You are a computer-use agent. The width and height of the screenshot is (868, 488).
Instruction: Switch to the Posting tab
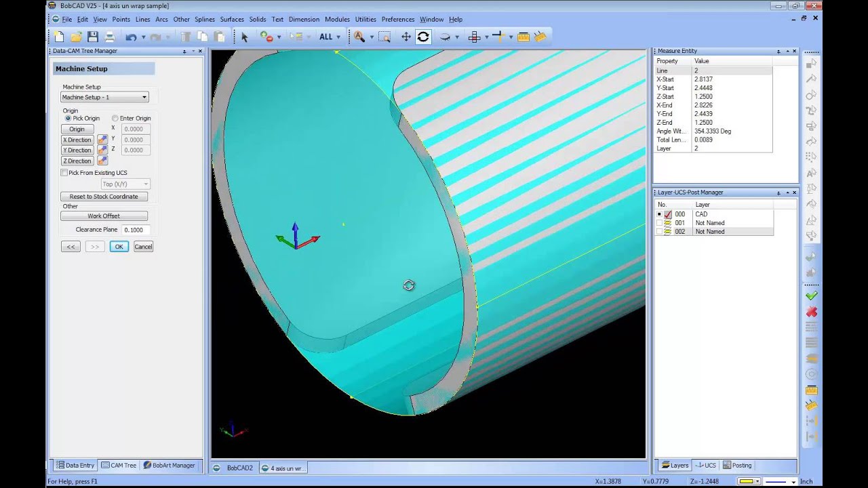[737, 466]
